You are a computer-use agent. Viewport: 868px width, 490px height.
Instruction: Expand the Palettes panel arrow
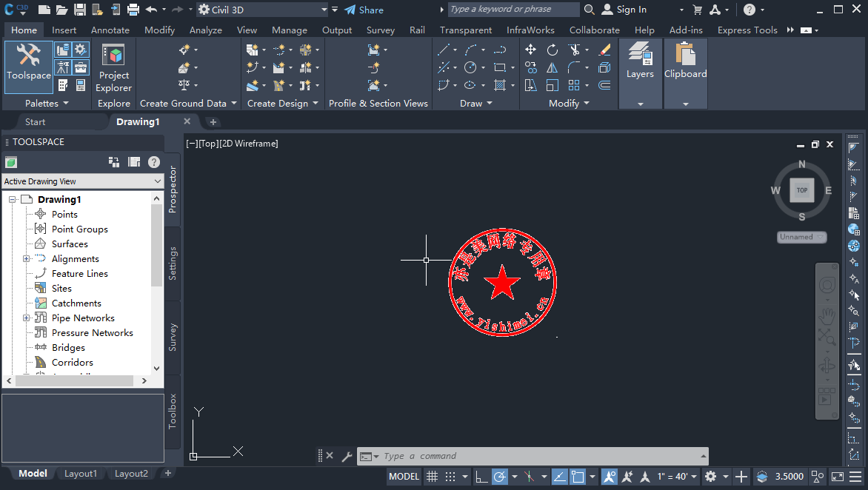click(x=66, y=103)
